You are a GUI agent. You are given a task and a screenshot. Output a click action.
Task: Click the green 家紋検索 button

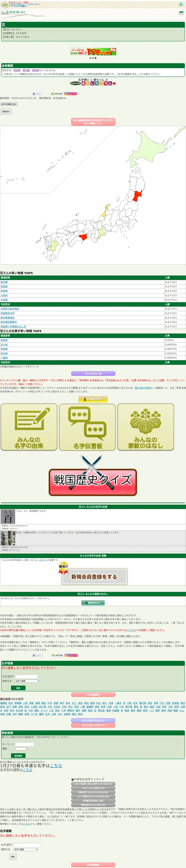click(18, 756)
